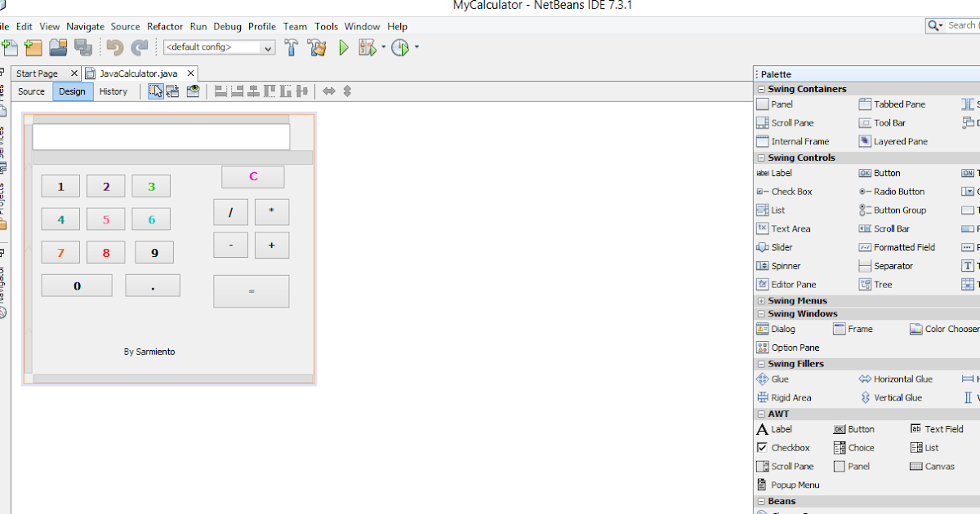Activate Selection Mode in the form designer
The image size is (980, 514).
click(x=155, y=91)
